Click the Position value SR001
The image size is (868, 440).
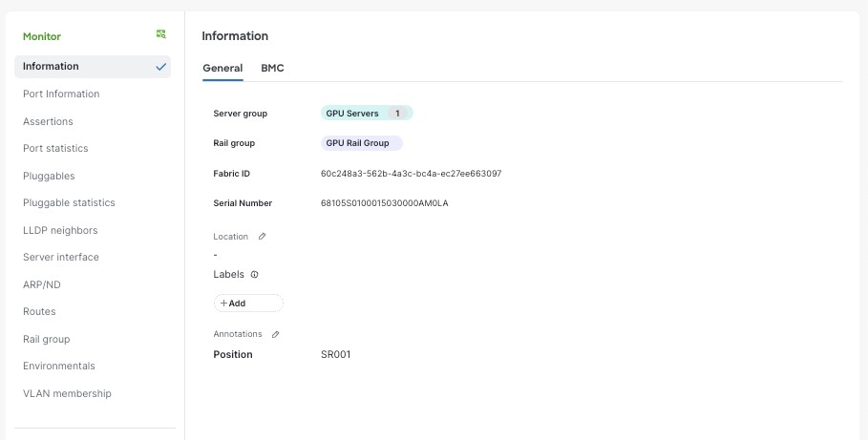(335, 355)
